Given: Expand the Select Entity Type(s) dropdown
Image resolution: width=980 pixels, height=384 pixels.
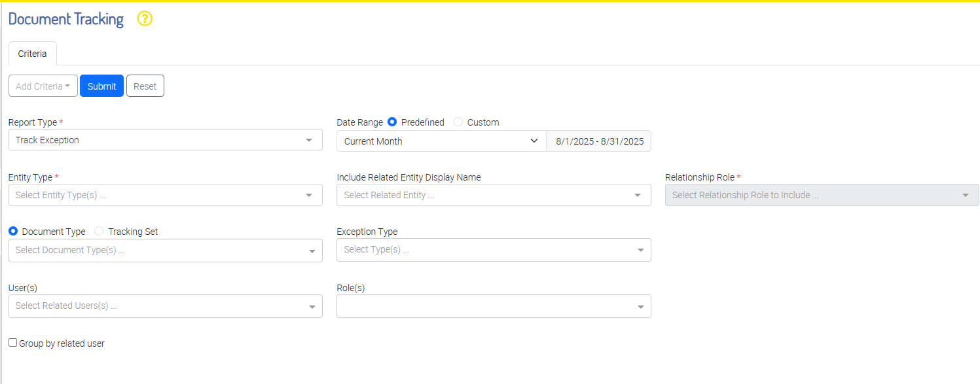Looking at the screenshot, I should (166, 195).
